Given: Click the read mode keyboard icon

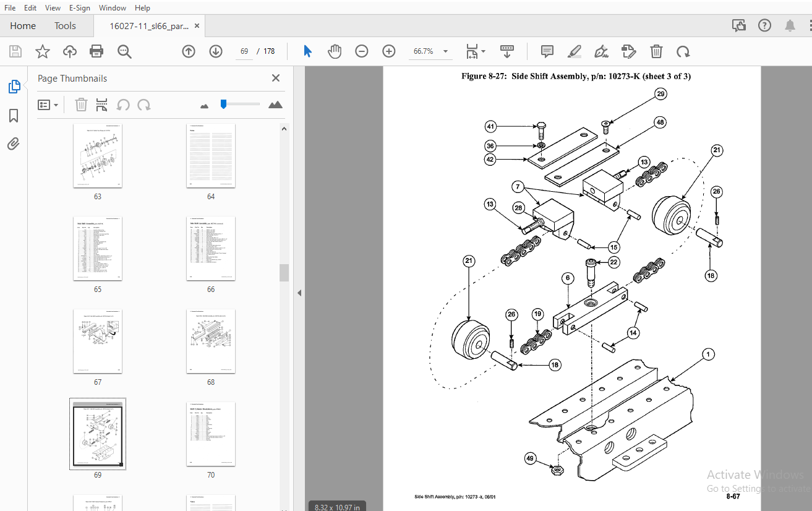Looking at the screenshot, I should (507, 51).
